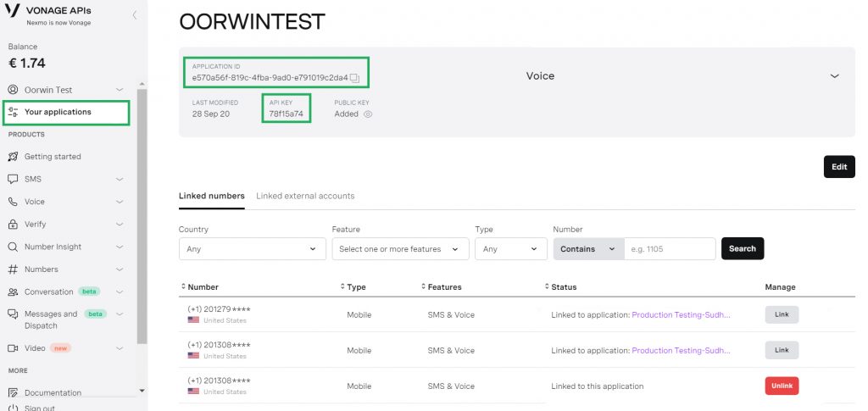The image size is (868, 411).
Task: Open the Feature multi-select dropdown
Action: [400, 249]
